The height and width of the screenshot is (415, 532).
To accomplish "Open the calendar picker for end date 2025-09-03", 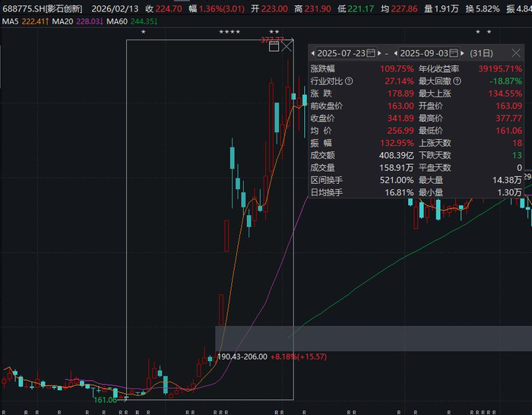I will click(x=454, y=53).
